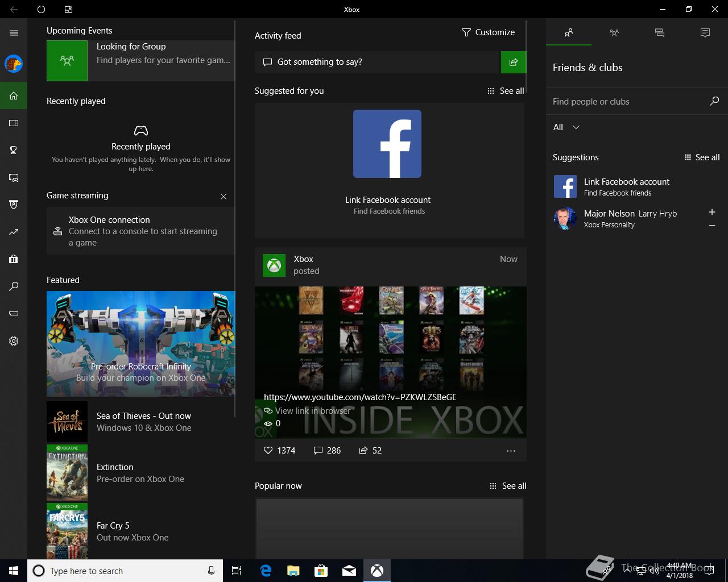
Task: Open Game DVR captures icon
Action: click(14, 177)
